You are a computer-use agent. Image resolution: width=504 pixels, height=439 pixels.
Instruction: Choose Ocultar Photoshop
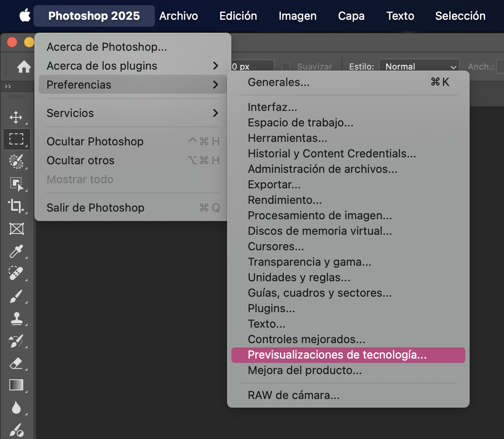[132, 141]
